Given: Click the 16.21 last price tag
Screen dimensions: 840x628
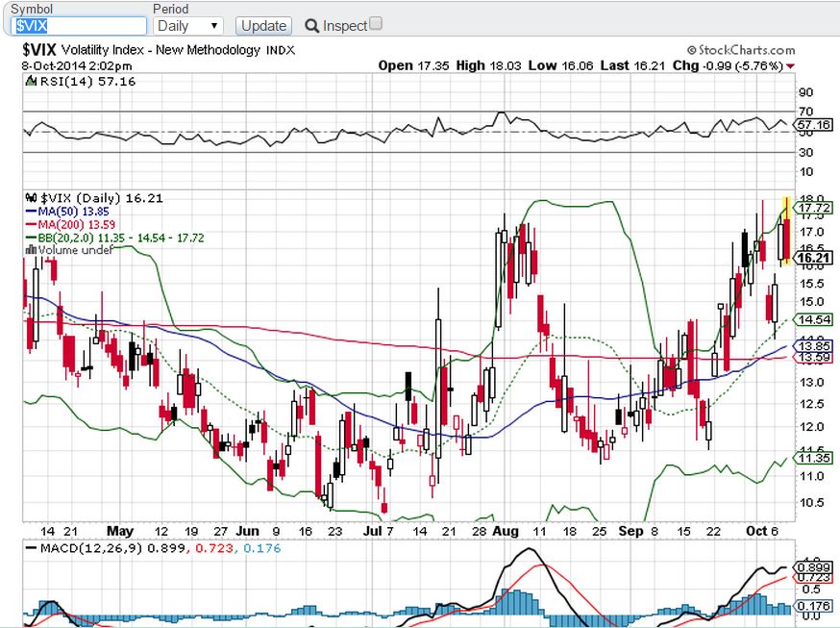Looking at the screenshot, I should pos(814,259).
